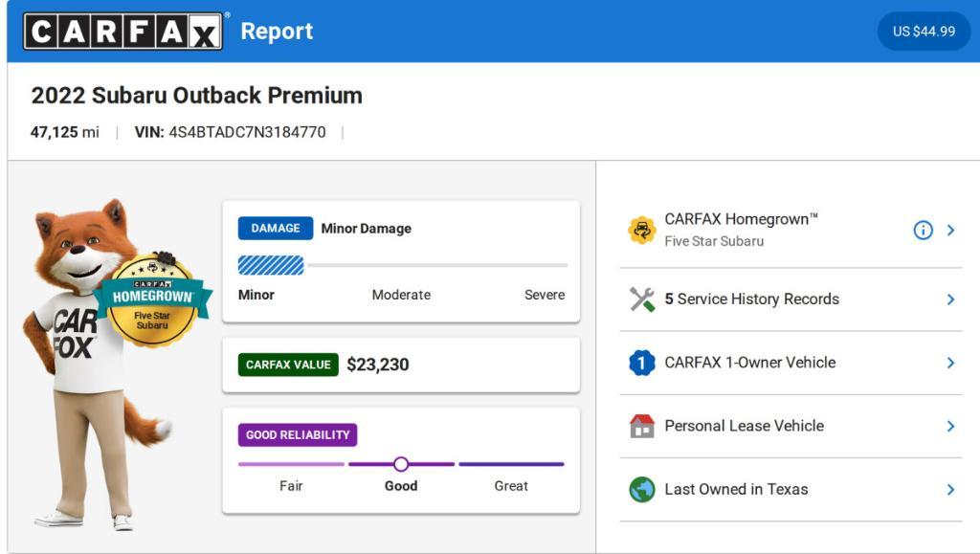The image size is (980, 554).
Task: Click the VIN 4S4BTADC7N3184770 text
Action: [x=230, y=132]
